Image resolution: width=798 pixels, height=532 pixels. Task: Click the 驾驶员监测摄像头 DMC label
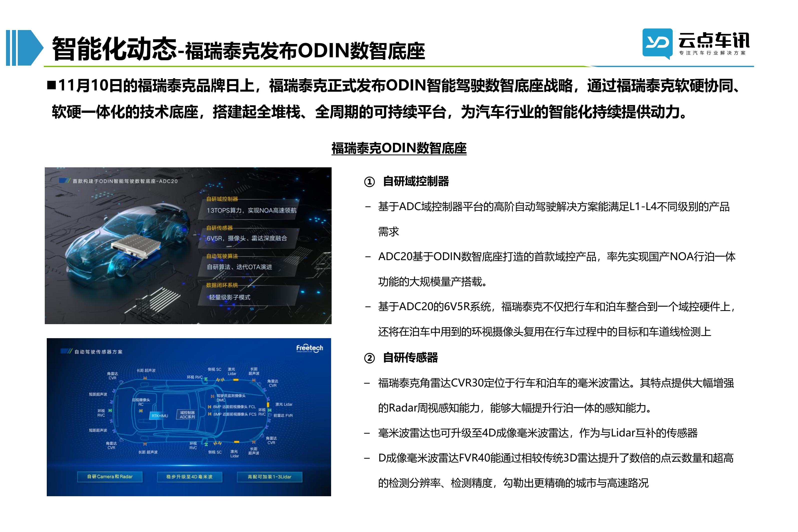(231, 398)
